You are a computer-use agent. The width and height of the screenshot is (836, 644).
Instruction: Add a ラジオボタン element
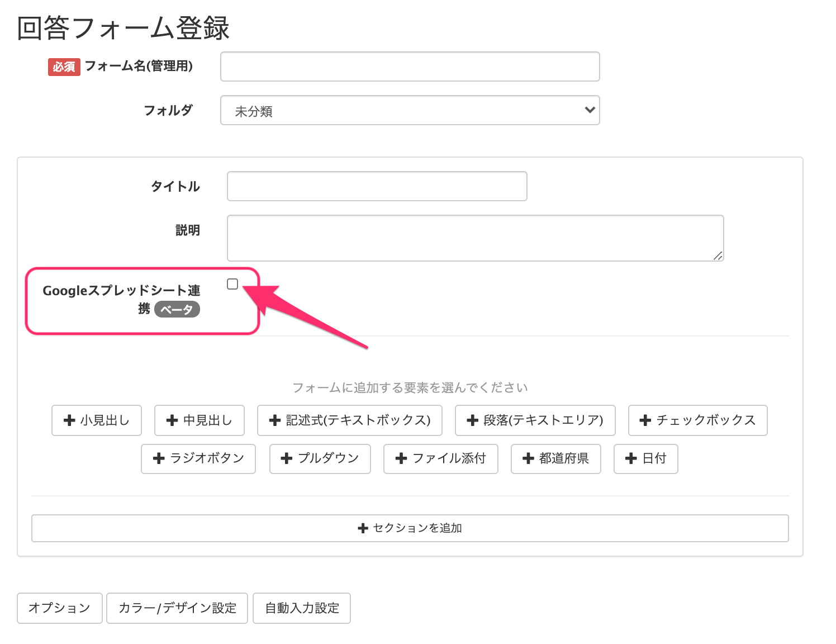(198, 459)
